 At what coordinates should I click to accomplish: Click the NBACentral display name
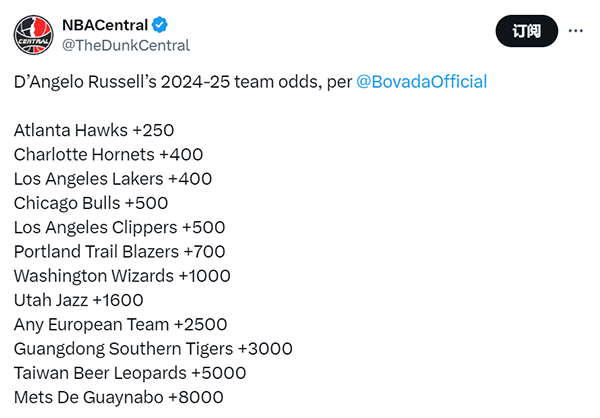[x=105, y=25]
